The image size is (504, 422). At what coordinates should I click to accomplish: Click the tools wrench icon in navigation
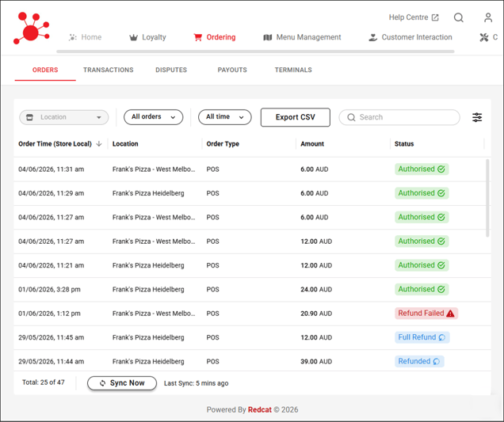(483, 37)
